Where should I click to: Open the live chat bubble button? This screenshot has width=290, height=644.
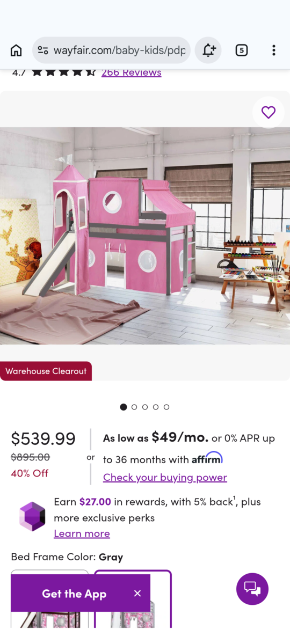(252, 589)
